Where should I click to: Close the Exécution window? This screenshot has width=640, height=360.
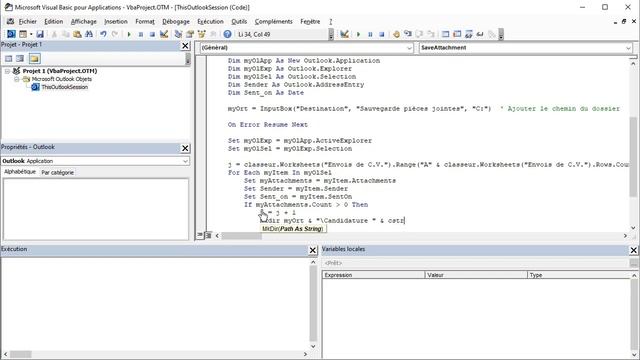click(313, 250)
